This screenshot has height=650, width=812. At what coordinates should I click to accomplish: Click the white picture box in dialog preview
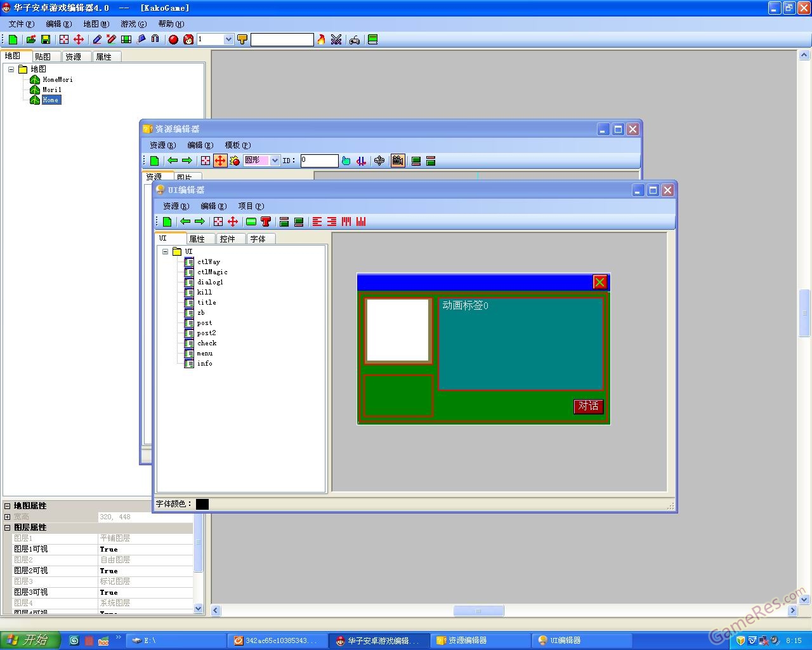coord(398,331)
